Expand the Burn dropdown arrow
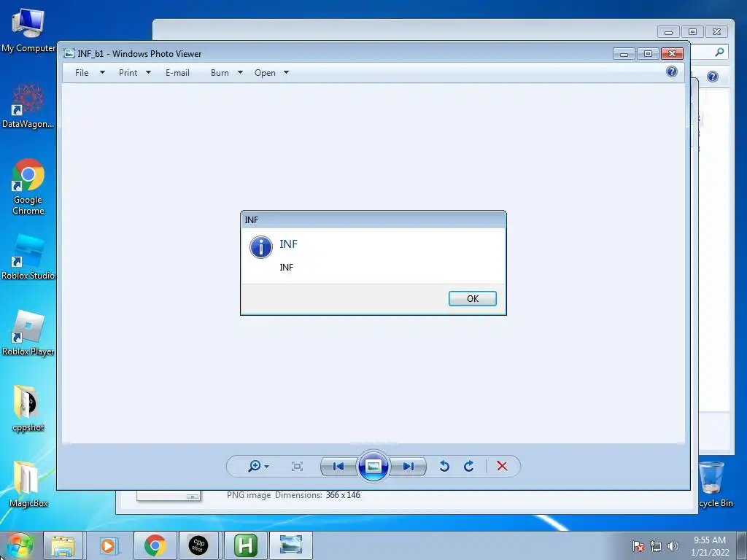The height and width of the screenshot is (560, 747). point(240,73)
